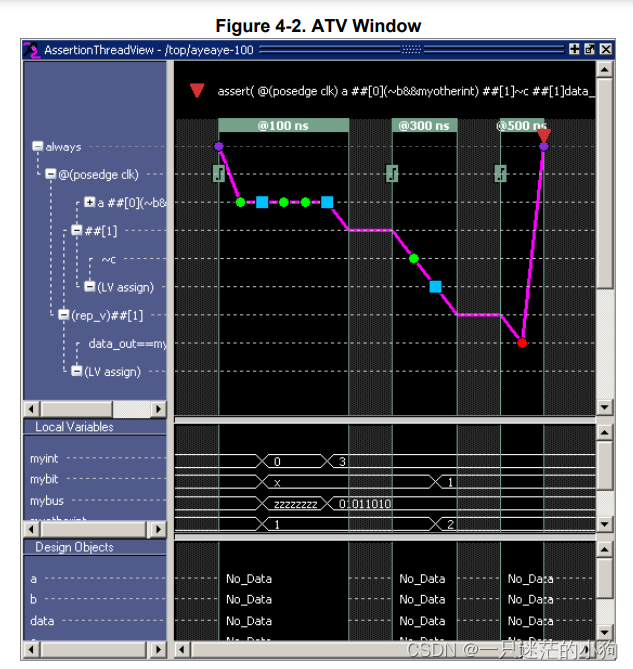Screen dimensions: 633x669
Task: Select the 'mybit' local variable
Action: (x=44, y=479)
